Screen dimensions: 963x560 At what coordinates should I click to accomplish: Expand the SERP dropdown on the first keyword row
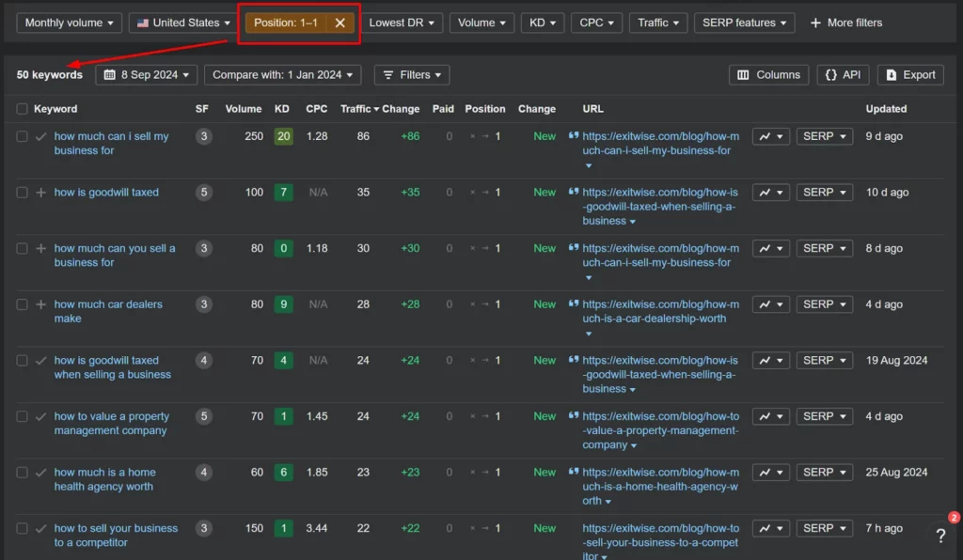coord(823,136)
